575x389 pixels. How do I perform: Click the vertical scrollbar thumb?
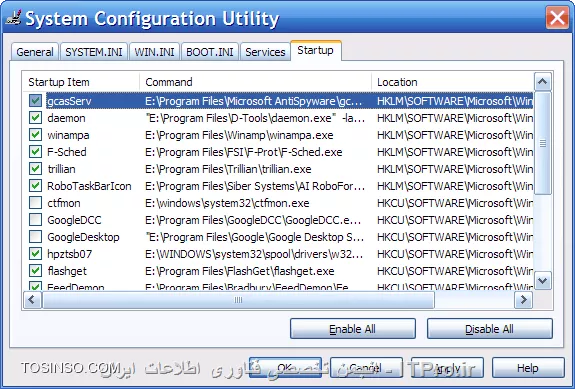pos(543,143)
